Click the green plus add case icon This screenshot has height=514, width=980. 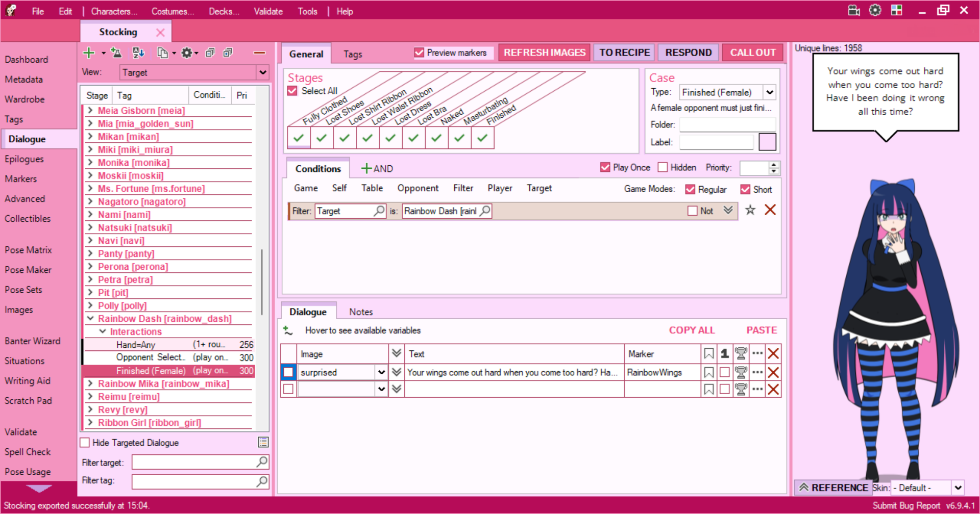click(x=89, y=53)
